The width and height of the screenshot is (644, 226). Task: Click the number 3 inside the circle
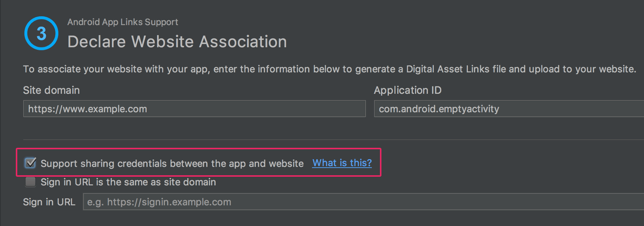click(41, 33)
